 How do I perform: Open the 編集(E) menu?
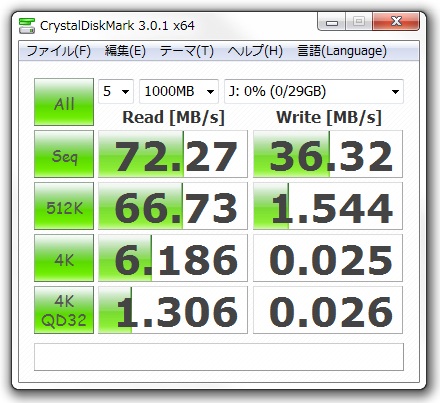[125, 51]
